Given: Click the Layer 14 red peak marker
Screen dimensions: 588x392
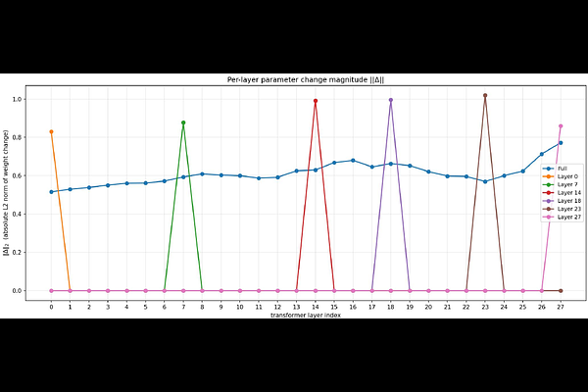Looking at the screenshot, I should 316,101.
